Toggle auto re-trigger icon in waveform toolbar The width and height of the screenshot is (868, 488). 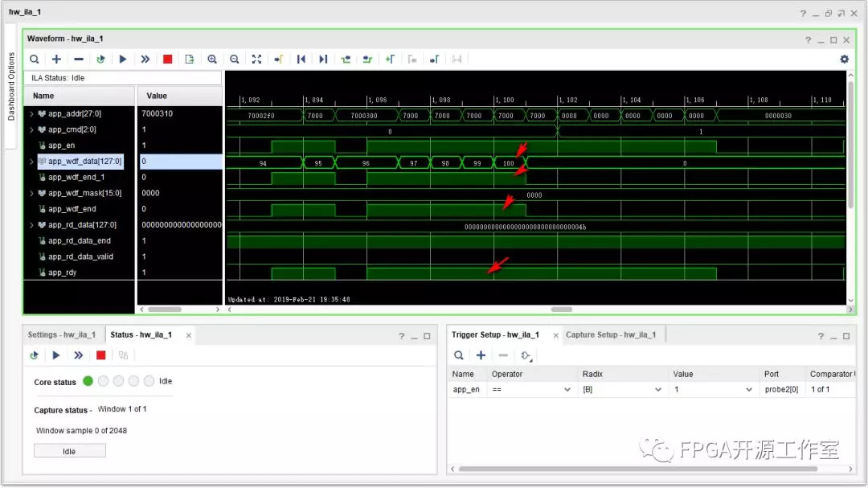tap(100, 59)
